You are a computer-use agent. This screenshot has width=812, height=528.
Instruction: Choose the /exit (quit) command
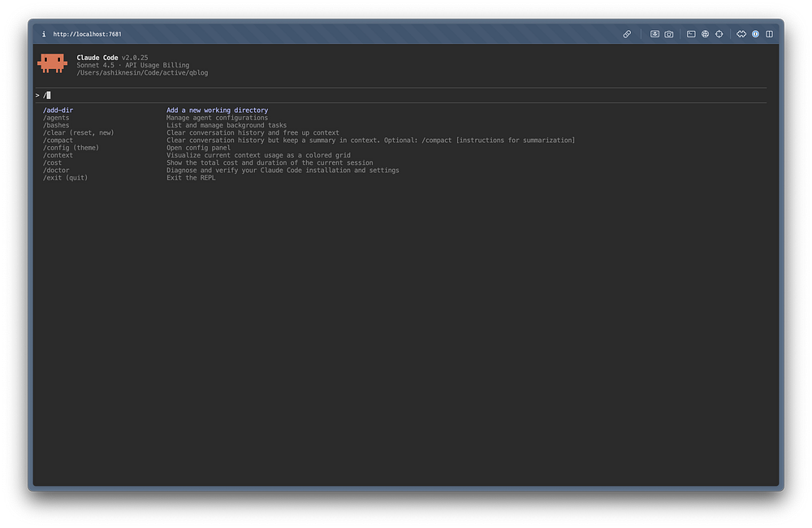pos(65,178)
